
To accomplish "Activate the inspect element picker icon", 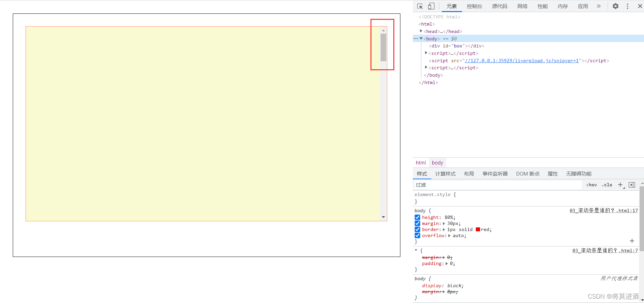I will (x=420, y=6).
